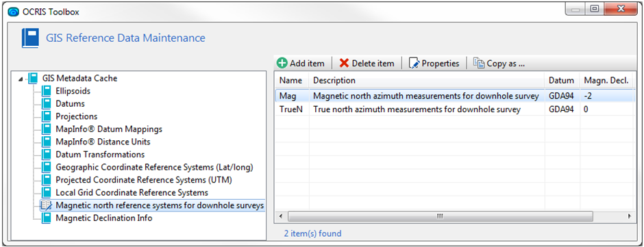Click the GIS Reference Data Maintenance book icon
Image resolution: width=644 pixels, height=247 pixels.
30,38
